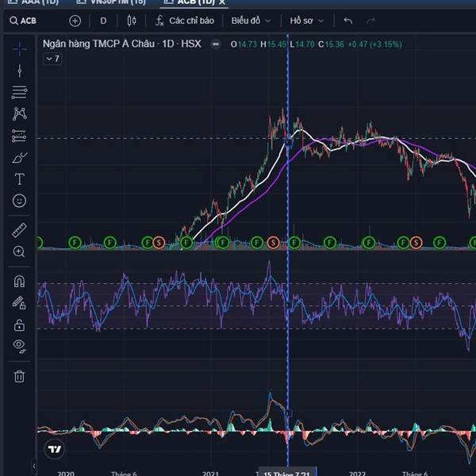Remove drawings with trash icon
Image resolution: width=476 pixels, height=476 pixels.
click(x=19, y=376)
